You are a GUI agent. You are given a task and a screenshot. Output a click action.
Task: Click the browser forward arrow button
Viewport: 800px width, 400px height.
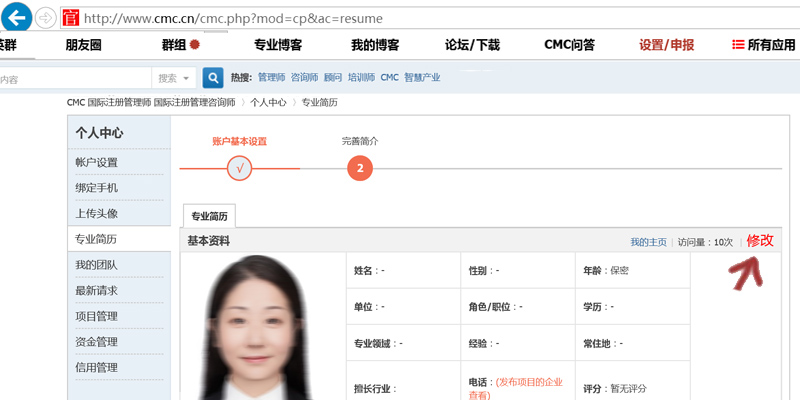click(46, 18)
